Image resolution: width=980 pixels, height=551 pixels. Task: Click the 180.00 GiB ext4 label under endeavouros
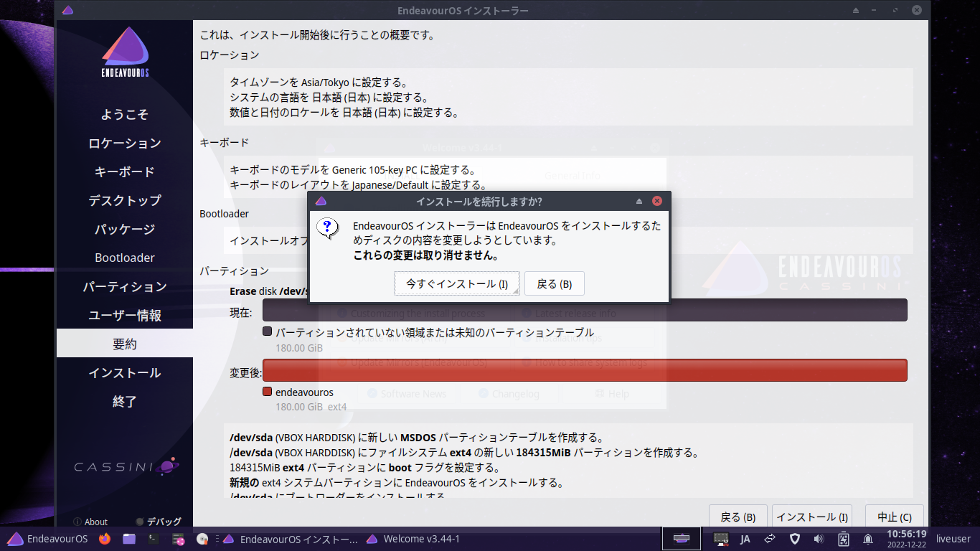311,407
